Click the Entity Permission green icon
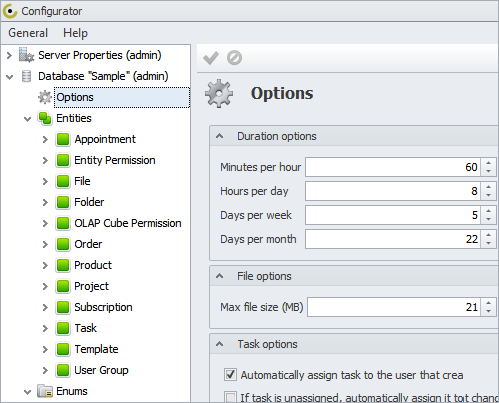This screenshot has height=403, width=499. (x=63, y=160)
